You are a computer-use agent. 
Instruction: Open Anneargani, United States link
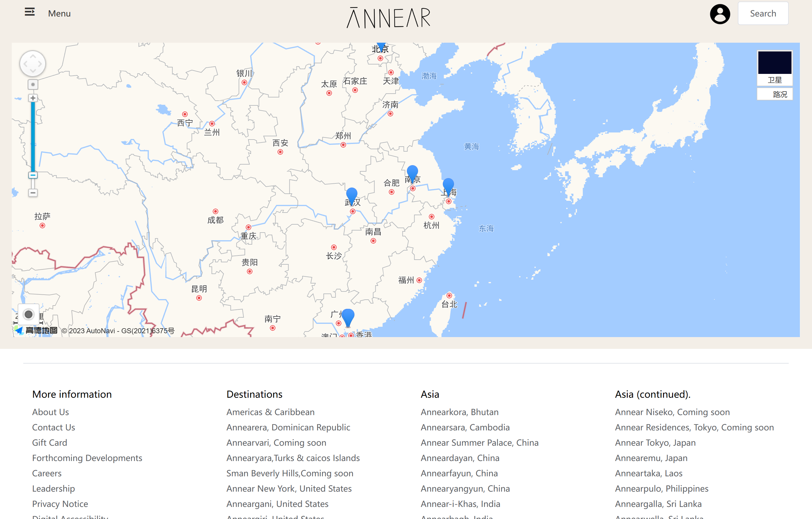278,504
